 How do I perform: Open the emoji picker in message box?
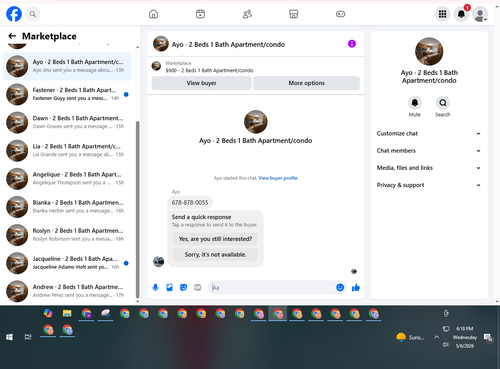click(x=340, y=287)
